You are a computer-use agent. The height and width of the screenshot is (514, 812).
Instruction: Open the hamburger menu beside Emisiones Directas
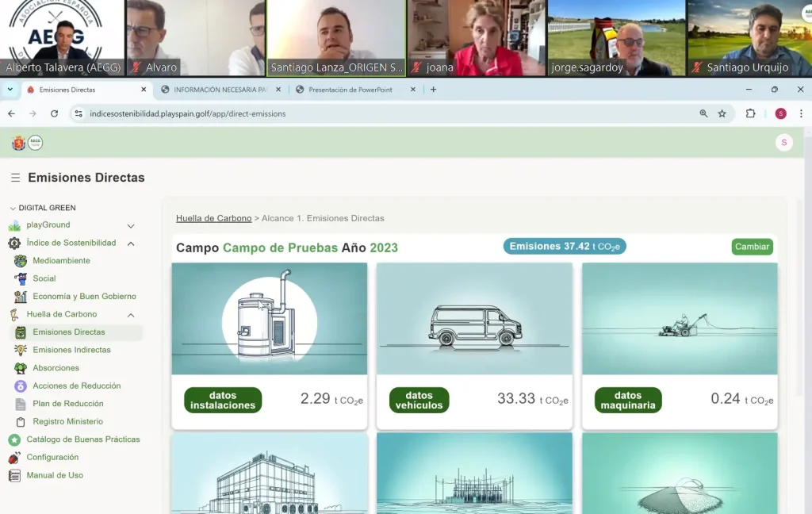(15, 178)
